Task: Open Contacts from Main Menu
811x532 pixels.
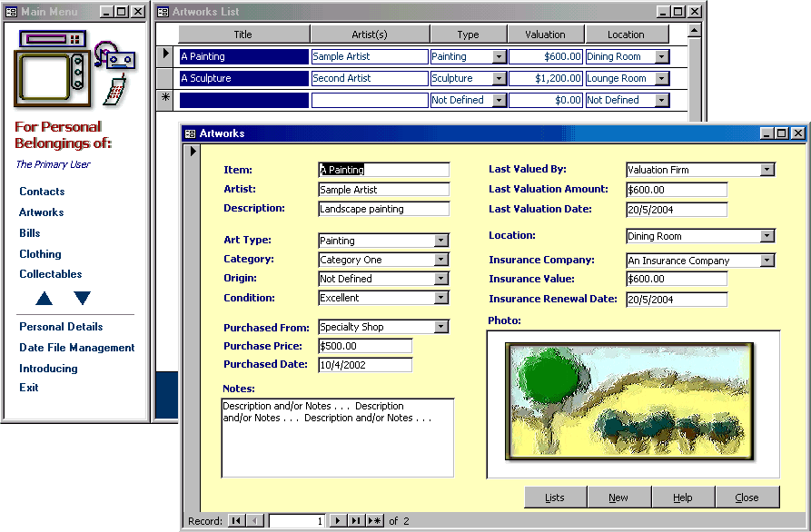Action: point(42,192)
